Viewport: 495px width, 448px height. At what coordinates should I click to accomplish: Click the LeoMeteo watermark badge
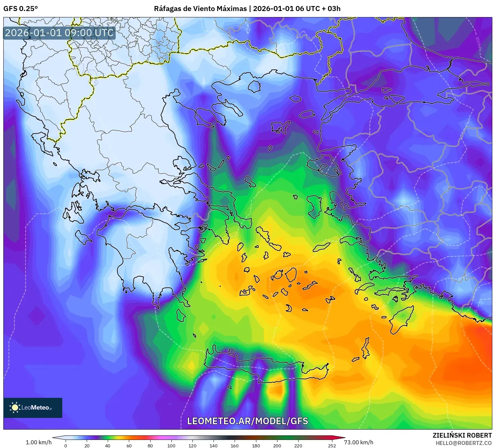(32, 408)
